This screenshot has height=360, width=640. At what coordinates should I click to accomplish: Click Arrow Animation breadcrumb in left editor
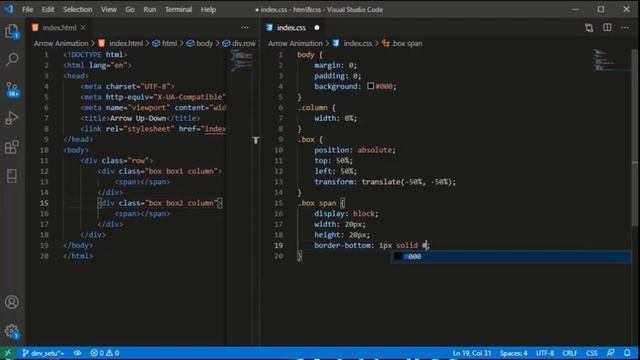61,43
